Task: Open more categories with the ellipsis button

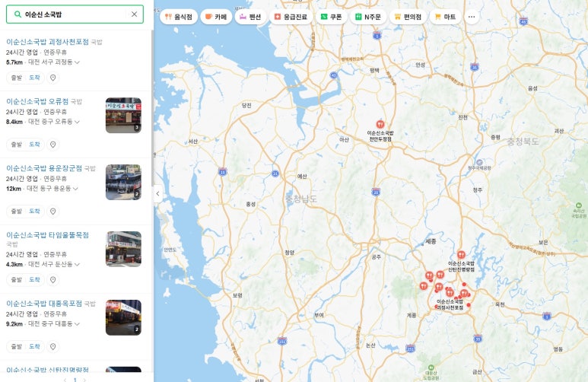Action: (472, 17)
